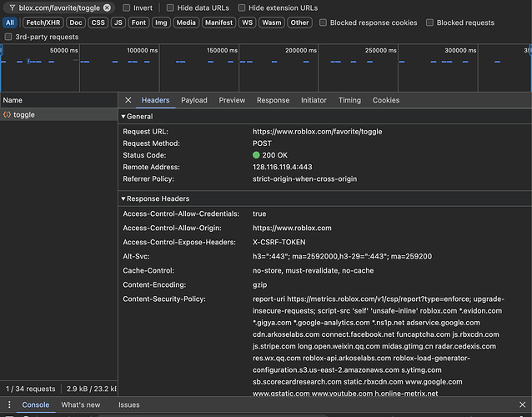Image resolution: width=532 pixels, height=417 pixels.
Task: Click the filter funnel icon
Action: 13,8
